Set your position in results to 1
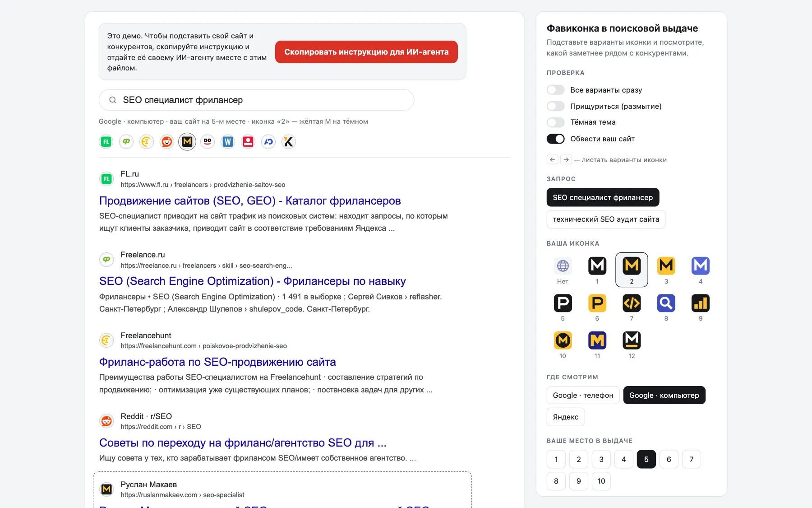This screenshot has height=508, width=812. point(556,459)
